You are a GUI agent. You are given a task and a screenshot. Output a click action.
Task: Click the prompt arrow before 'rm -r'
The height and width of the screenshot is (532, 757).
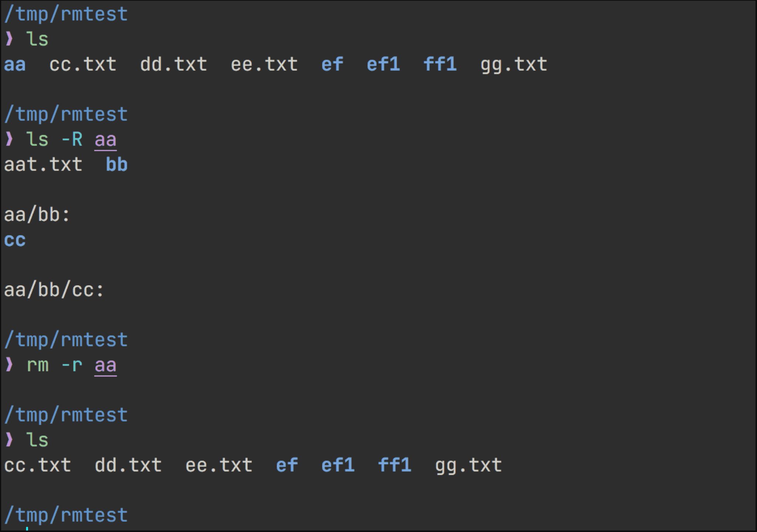coord(9,365)
